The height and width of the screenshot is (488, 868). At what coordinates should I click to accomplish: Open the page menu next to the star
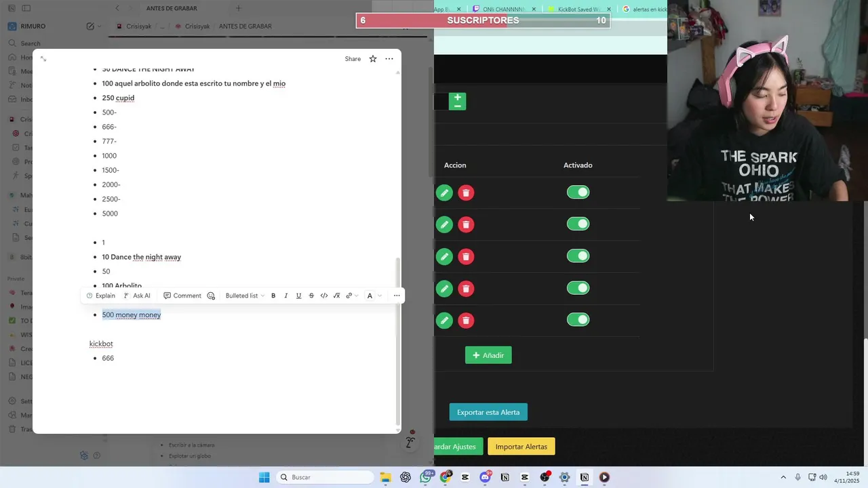(x=389, y=59)
